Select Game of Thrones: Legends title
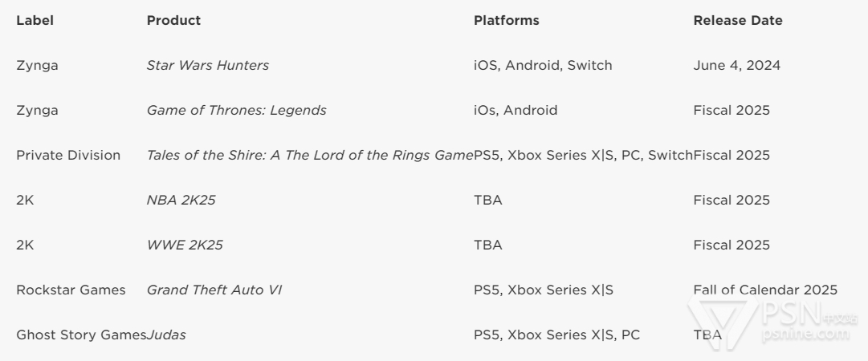This screenshot has width=868, height=361. (x=236, y=110)
